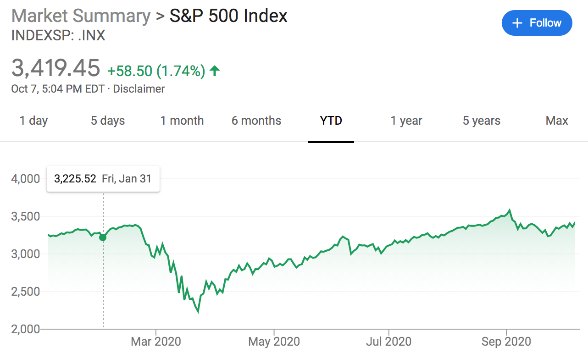Open the Market Summary breadcrumb link
588x364 pixels.
tap(81, 16)
